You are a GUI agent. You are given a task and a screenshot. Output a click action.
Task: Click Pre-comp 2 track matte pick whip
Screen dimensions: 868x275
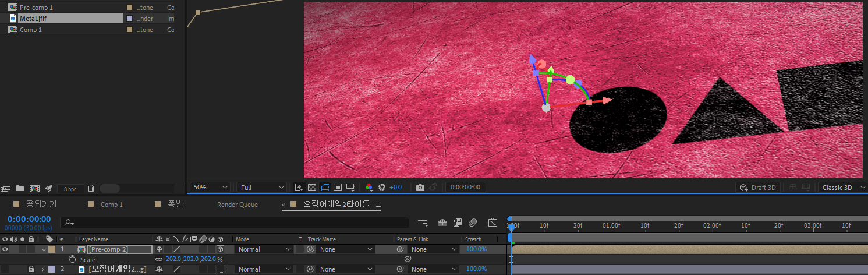point(310,249)
